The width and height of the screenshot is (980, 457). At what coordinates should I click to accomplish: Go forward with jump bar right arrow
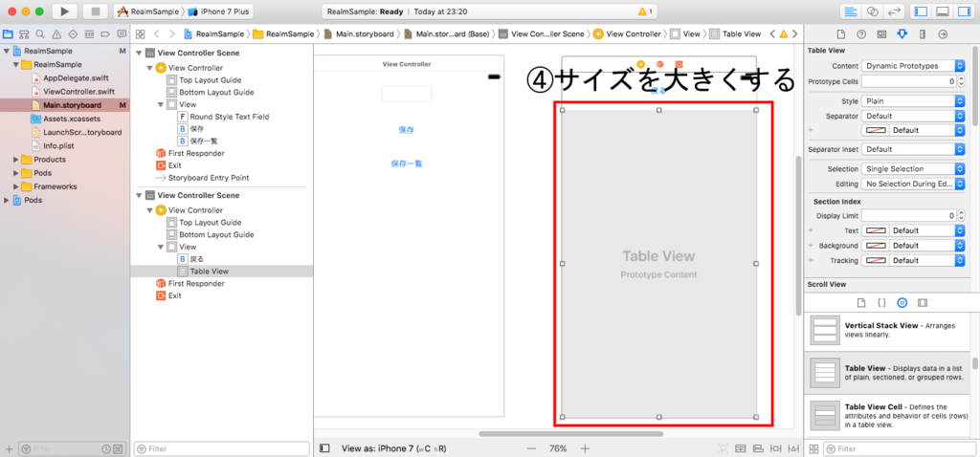point(171,33)
